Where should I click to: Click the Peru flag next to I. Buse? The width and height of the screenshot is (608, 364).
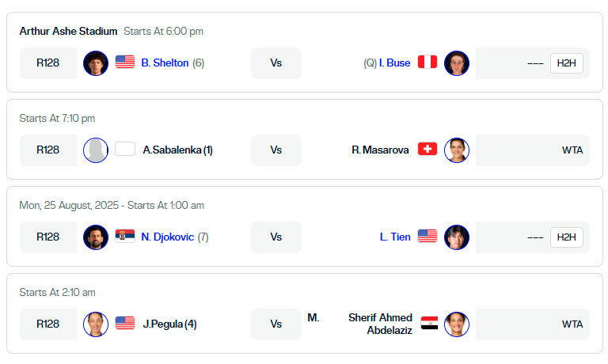point(427,62)
